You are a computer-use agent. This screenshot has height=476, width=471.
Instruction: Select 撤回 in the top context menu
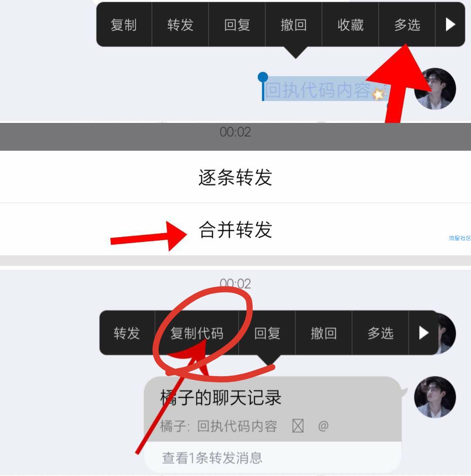[x=294, y=24]
